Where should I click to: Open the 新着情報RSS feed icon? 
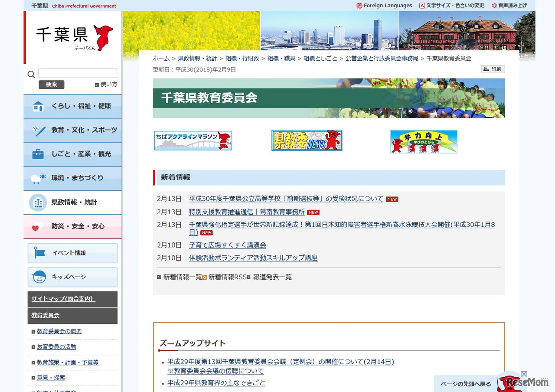(204, 277)
